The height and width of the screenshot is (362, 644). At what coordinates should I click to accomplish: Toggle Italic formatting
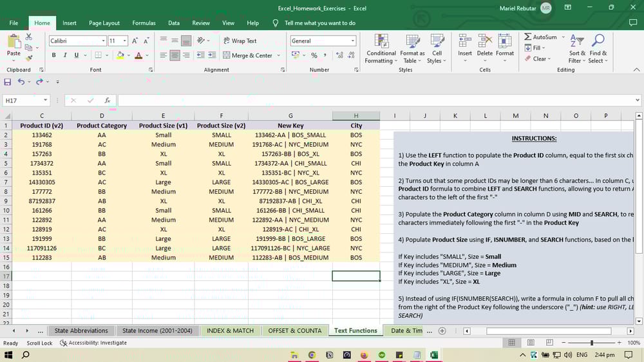(x=65, y=55)
